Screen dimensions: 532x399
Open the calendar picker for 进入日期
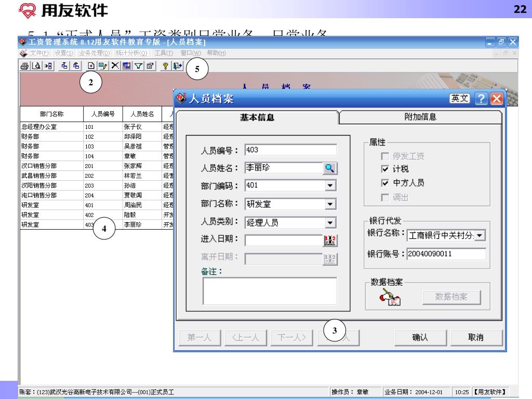330,240
